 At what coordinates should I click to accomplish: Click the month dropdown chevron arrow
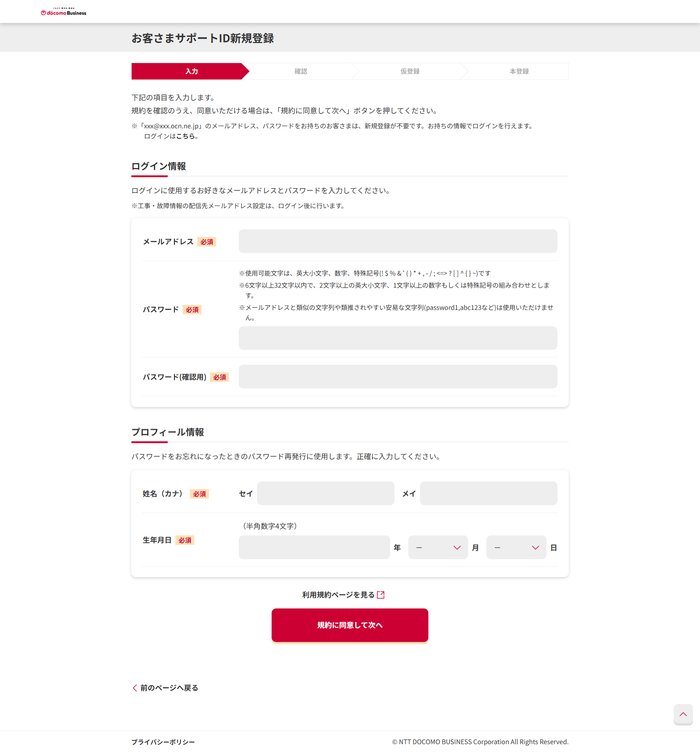(x=457, y=548)
